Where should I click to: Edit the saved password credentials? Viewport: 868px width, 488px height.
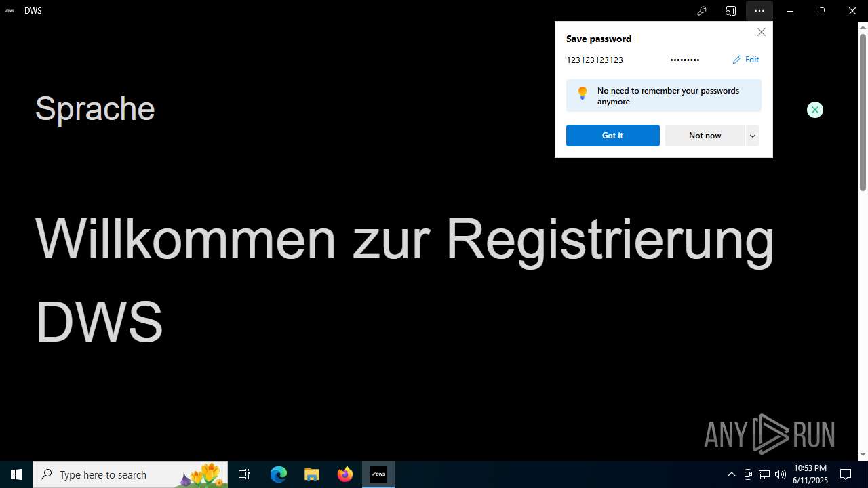pyautogui.click(x=746, y=60)
